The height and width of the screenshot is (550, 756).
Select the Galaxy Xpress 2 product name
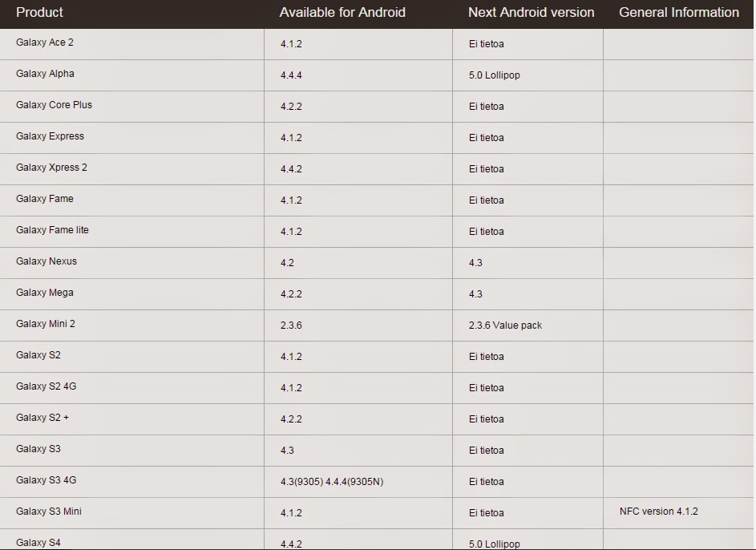point(51,168)
